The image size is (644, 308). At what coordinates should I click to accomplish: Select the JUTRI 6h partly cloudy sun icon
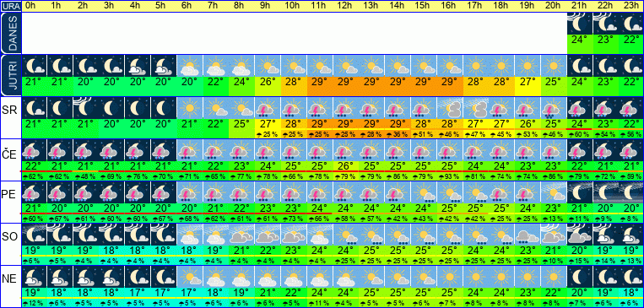click(x=190, y=66)
